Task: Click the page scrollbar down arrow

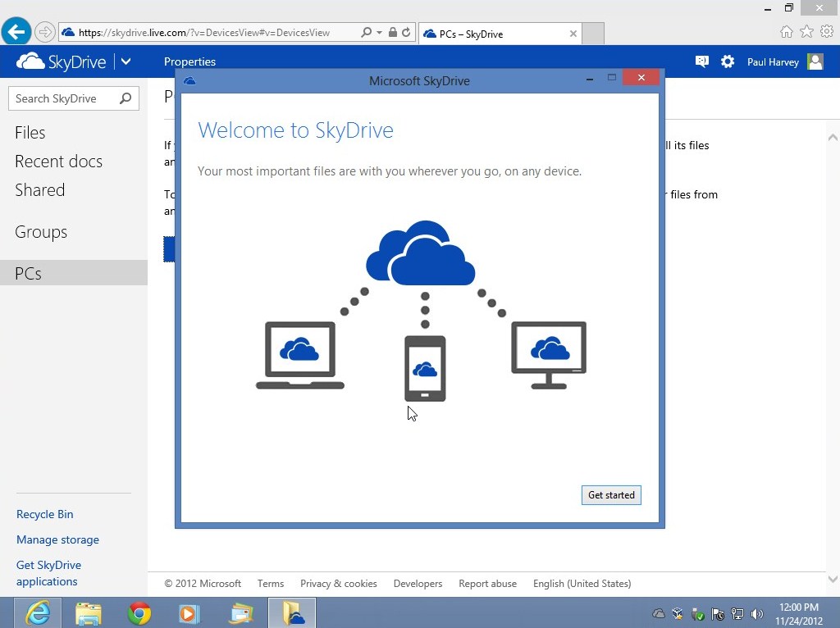Action: (833, 579)
